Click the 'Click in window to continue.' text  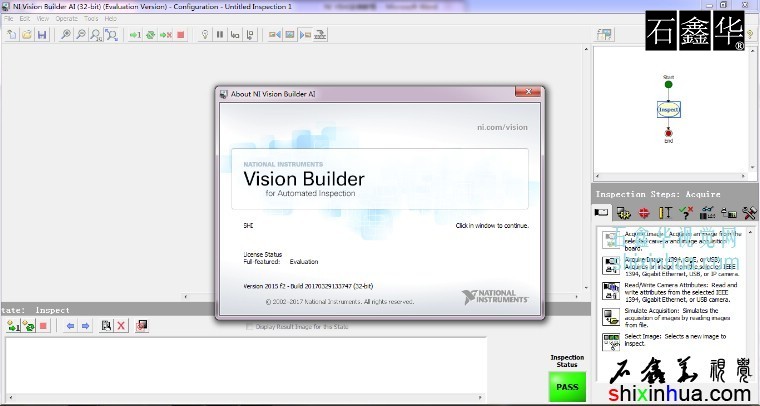[x=492, y=226]
